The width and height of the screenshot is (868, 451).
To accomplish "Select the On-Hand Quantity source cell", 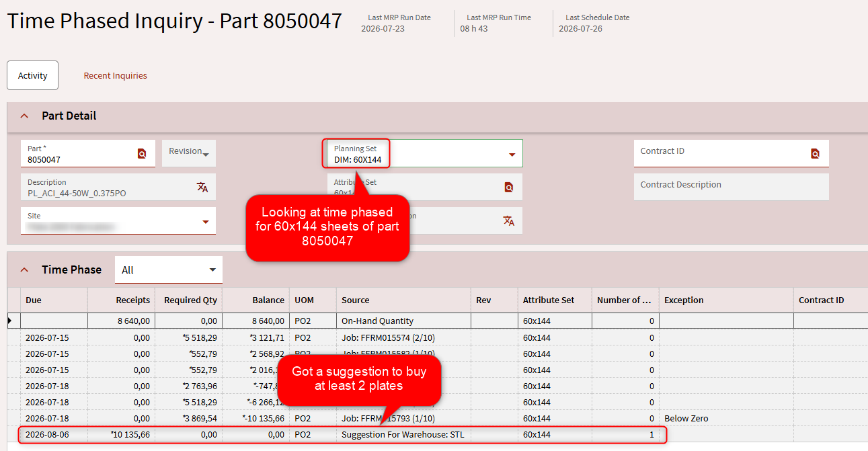I will [x=403, y=321].
